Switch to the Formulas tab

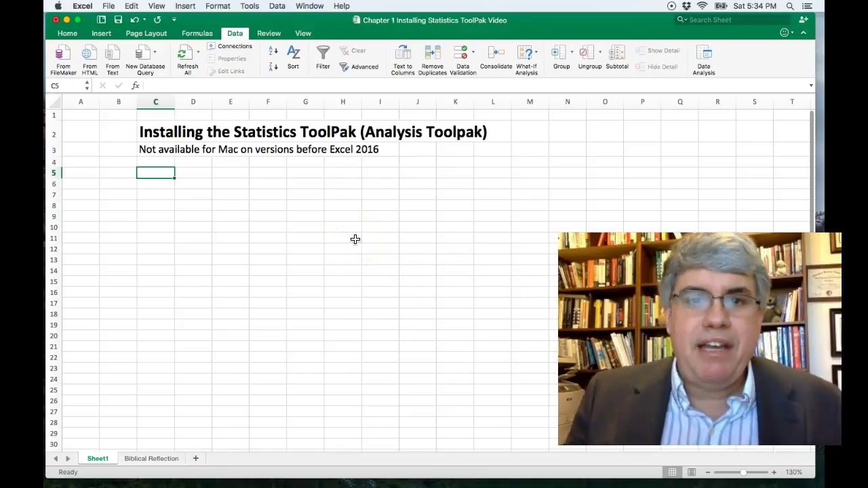(x=197, y=33)
